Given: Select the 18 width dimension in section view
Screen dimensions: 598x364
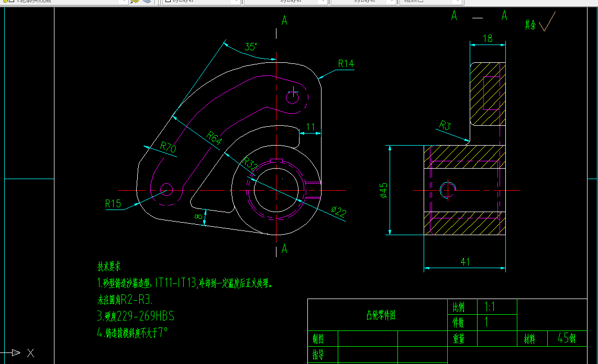Looking at the screenshot, I should click(x=488, y=39).
